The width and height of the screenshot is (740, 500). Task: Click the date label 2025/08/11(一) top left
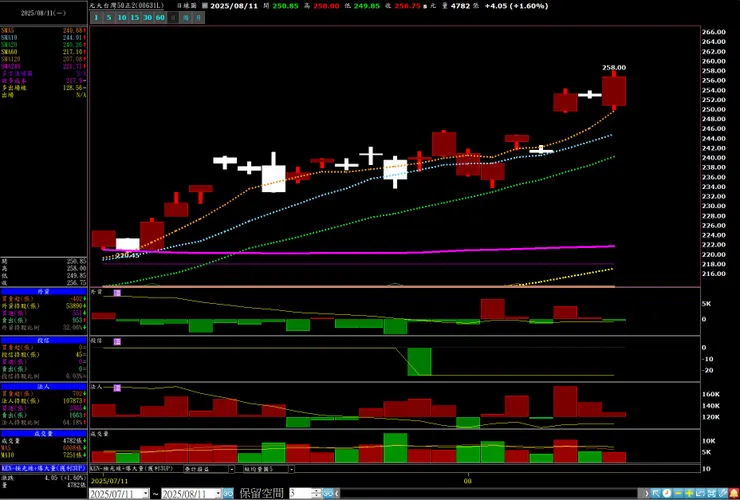coord(43,13)
